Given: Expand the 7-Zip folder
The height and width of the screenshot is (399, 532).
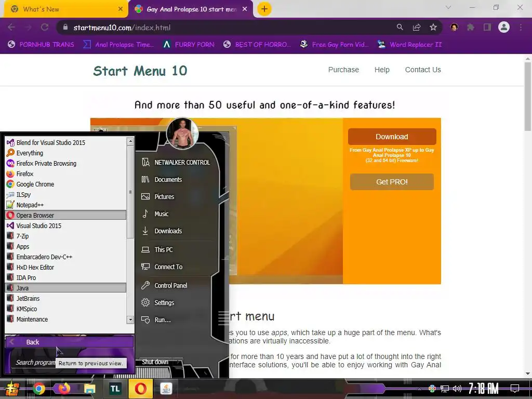Looking at the screenshot, I should point(66,236).
